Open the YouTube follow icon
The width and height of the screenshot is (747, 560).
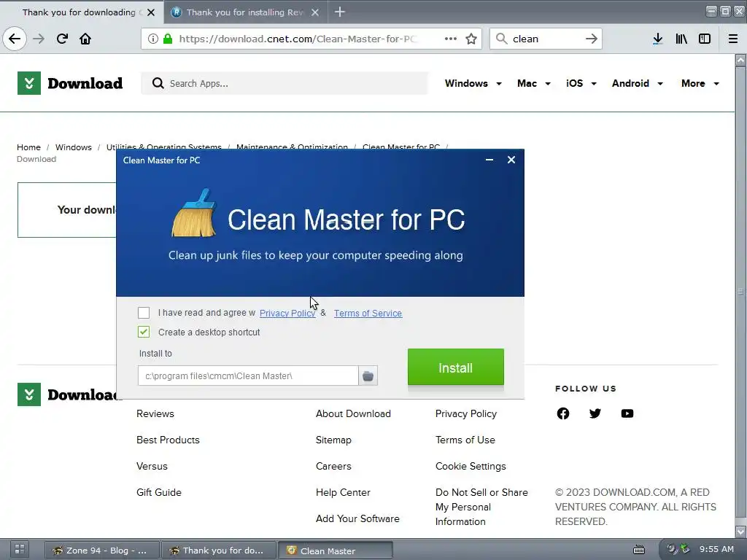click(627, 413)
